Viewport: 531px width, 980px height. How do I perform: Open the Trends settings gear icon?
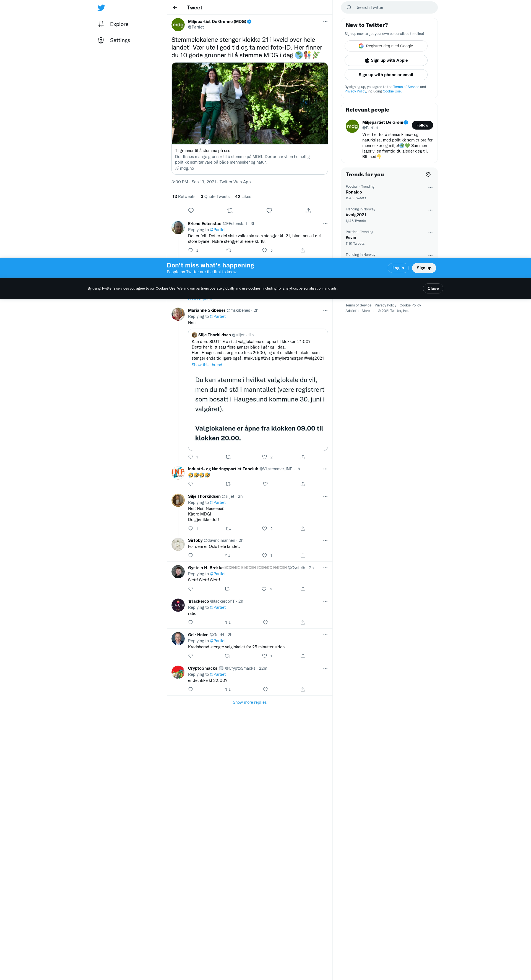pyautogui.click(x=428, y=174)
